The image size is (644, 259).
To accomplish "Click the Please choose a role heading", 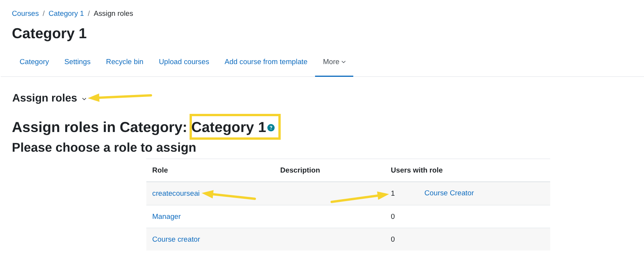I will 104,148.
